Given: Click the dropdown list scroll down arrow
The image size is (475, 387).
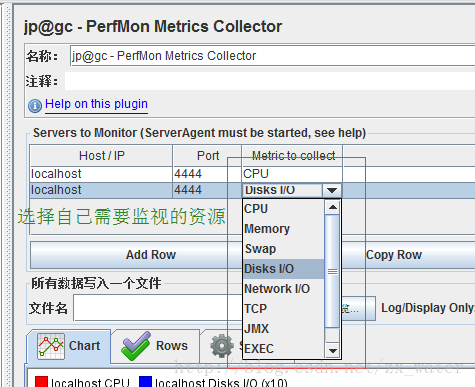Looking at the screenshot, I should click(x=332, y=351).
